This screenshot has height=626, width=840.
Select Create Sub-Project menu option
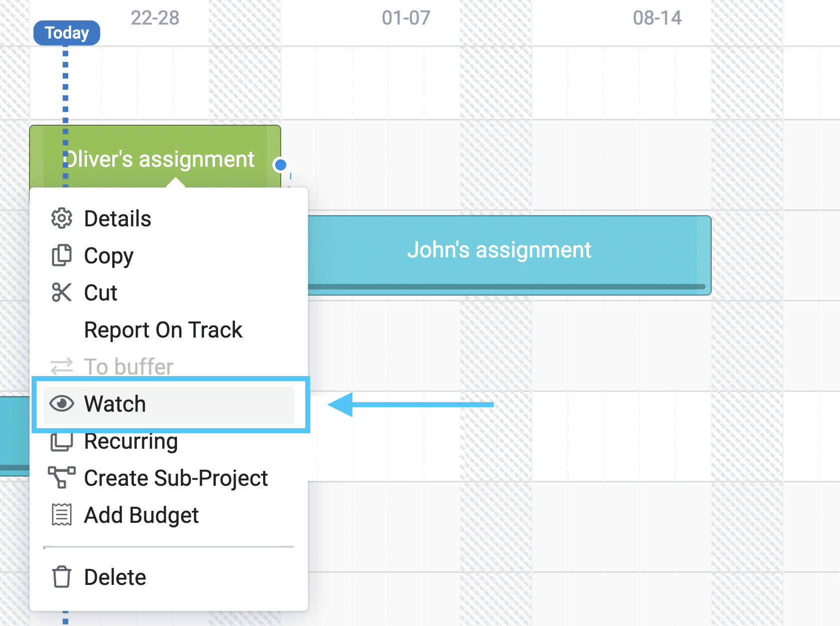pyautogui.click(x=169, y=478)
